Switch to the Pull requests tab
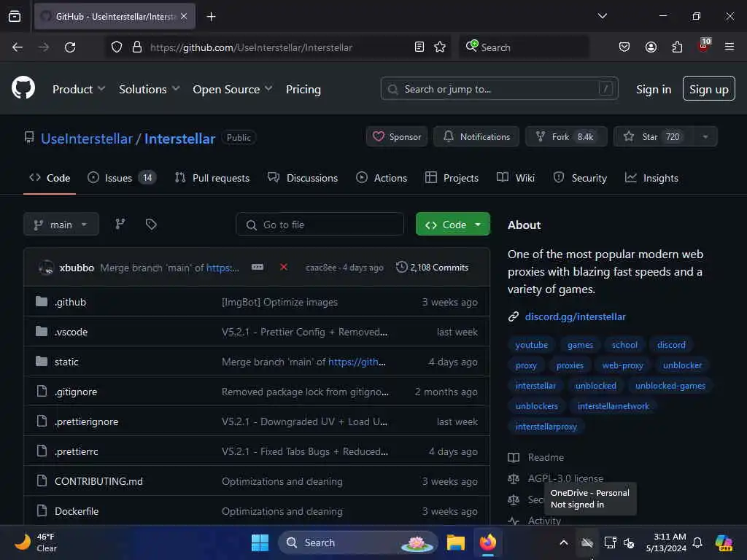Screen dimensions: 747x560 coord(212,178)
